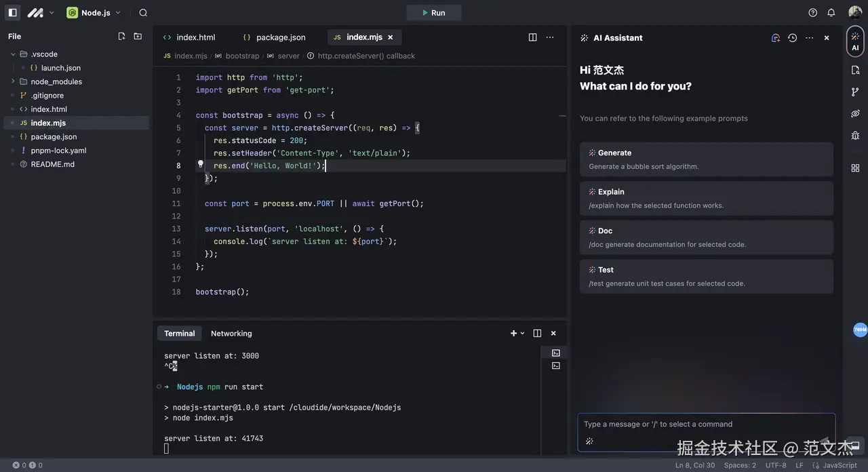Screen dimensions: 868x472
Task: Change indentation via Spaces: 2
Action: tap(740, 465)
